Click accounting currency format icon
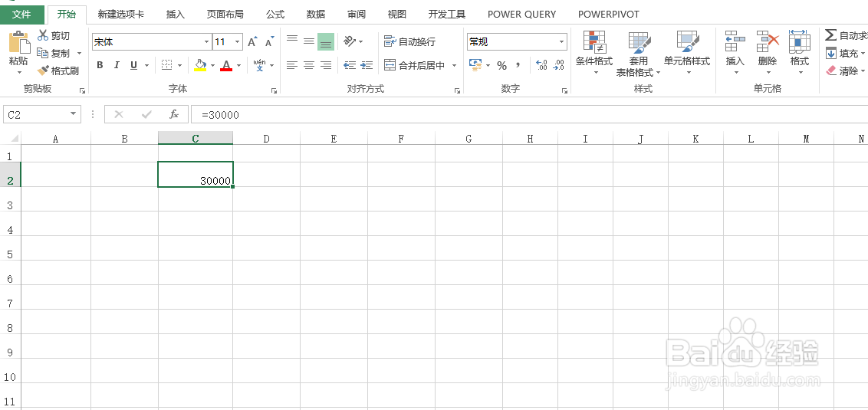 (x=475, y=65)
